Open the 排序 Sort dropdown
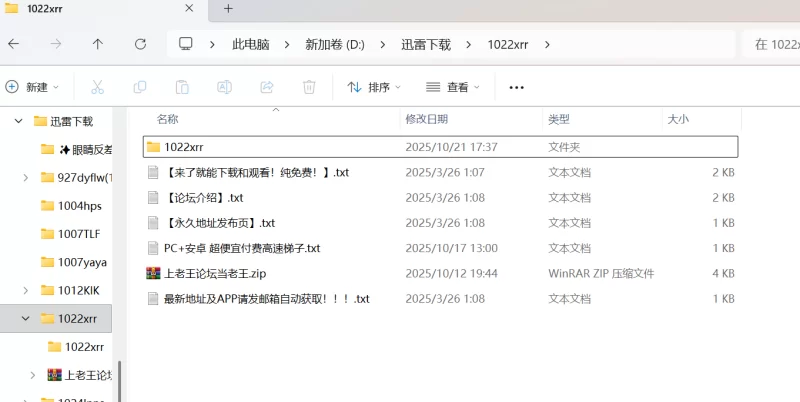 click(373, 87)
